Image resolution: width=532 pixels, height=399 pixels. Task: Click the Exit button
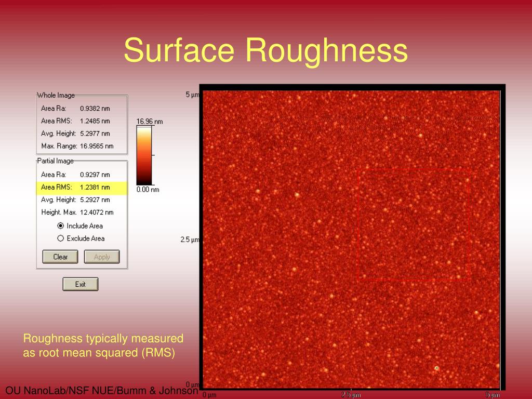coord(81,284)
